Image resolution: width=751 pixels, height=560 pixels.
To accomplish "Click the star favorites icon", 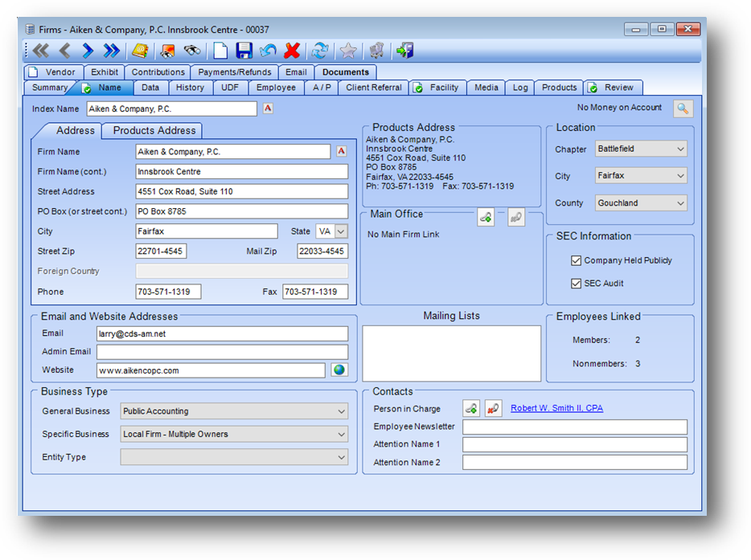I will (348, 51).
